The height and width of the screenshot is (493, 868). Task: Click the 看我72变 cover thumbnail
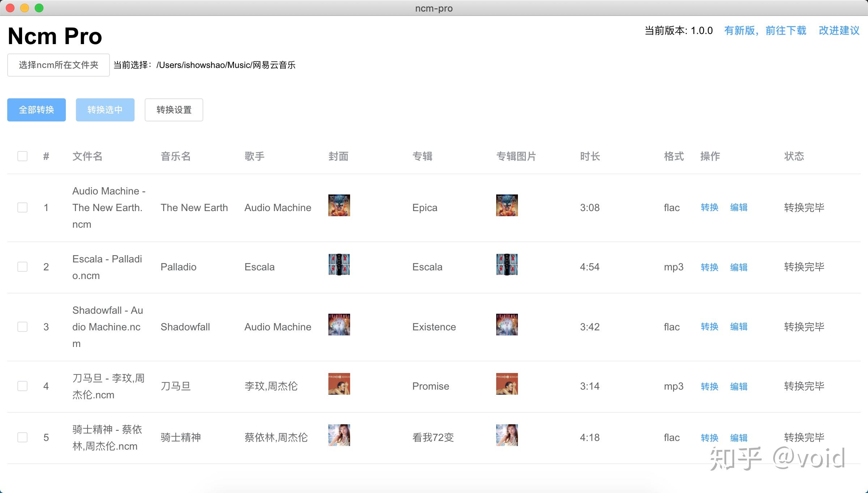click(339, 435)
